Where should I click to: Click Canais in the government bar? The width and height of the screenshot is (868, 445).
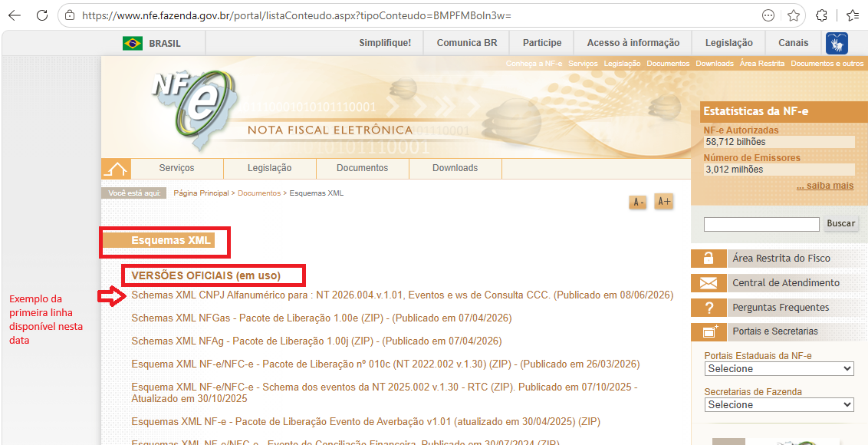point(794,43)
